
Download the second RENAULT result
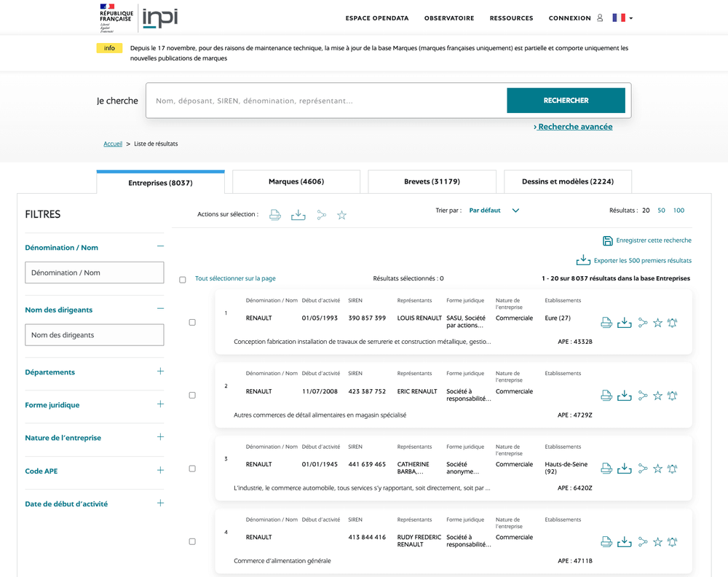pos(624,396)
